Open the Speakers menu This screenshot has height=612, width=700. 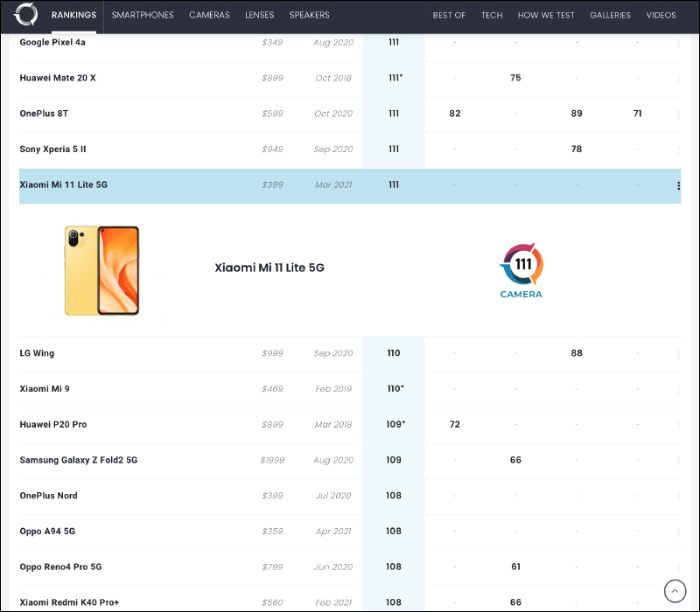tap(309, 15)
